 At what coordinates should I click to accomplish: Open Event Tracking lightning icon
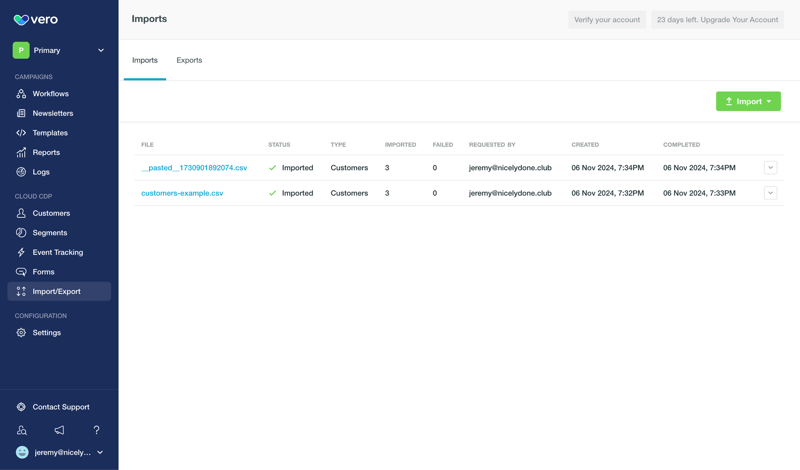point(21,253)
